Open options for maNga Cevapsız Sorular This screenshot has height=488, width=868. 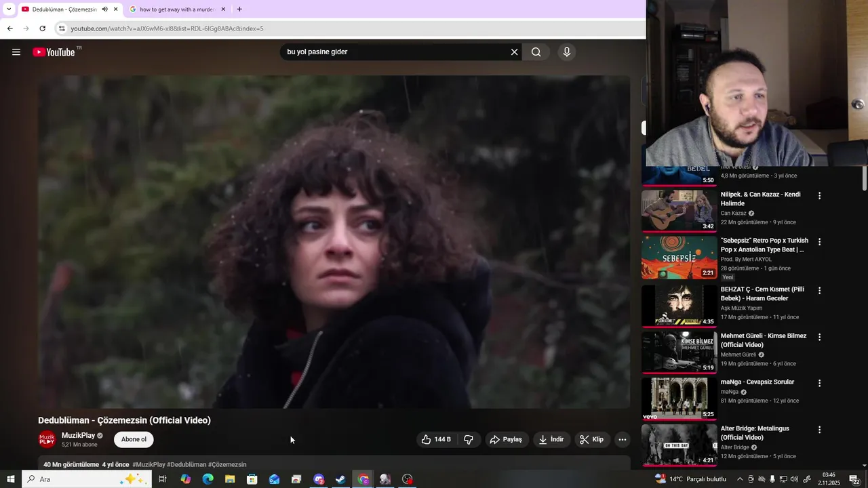tap(819, 383)
